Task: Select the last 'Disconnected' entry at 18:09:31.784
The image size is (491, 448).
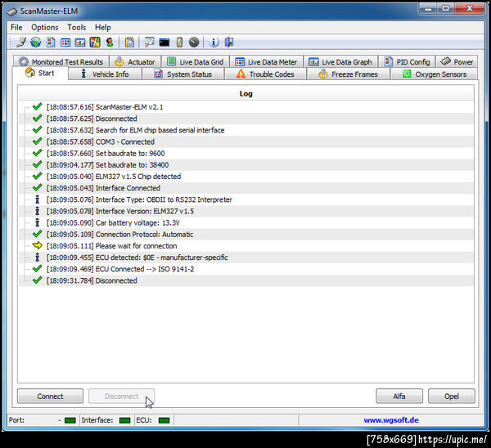Action: click(x=245, y=280)
